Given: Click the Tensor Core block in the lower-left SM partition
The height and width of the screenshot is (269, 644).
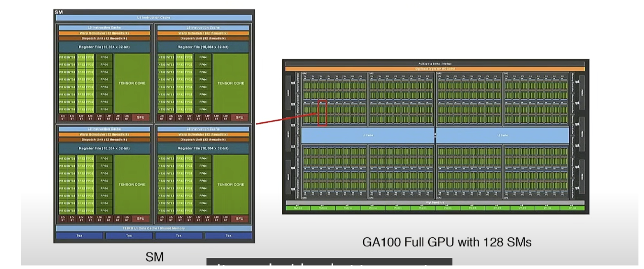Looking at the screenshot, I should 132,185.
